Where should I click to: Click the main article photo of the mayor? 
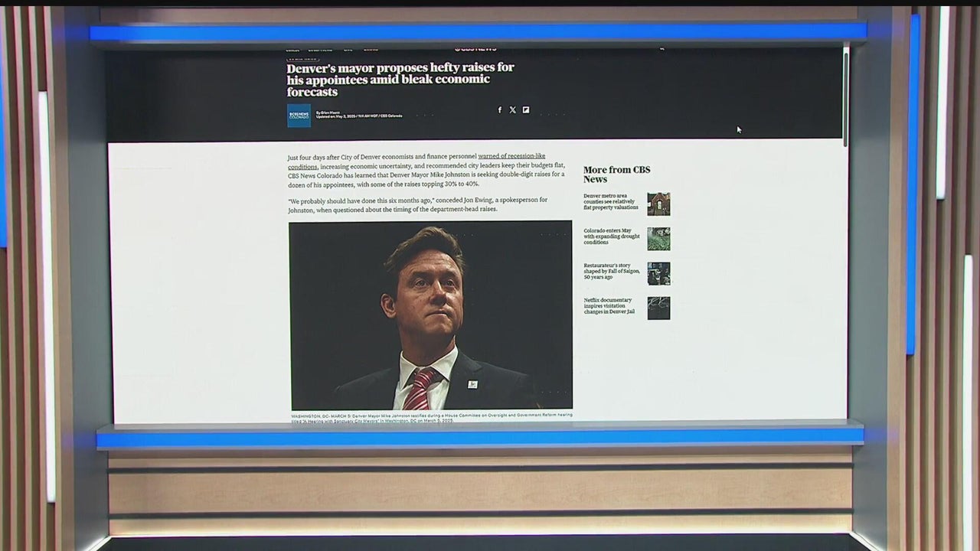(430, 315)
